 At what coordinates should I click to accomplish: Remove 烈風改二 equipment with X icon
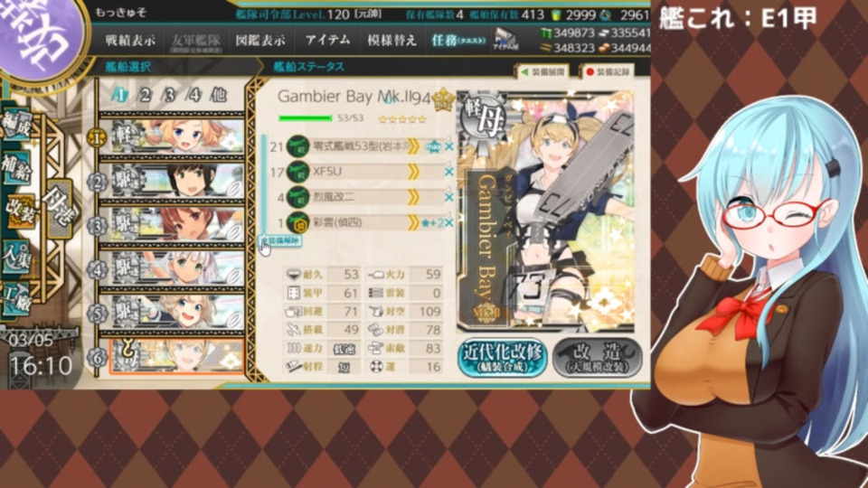[449, 197]
